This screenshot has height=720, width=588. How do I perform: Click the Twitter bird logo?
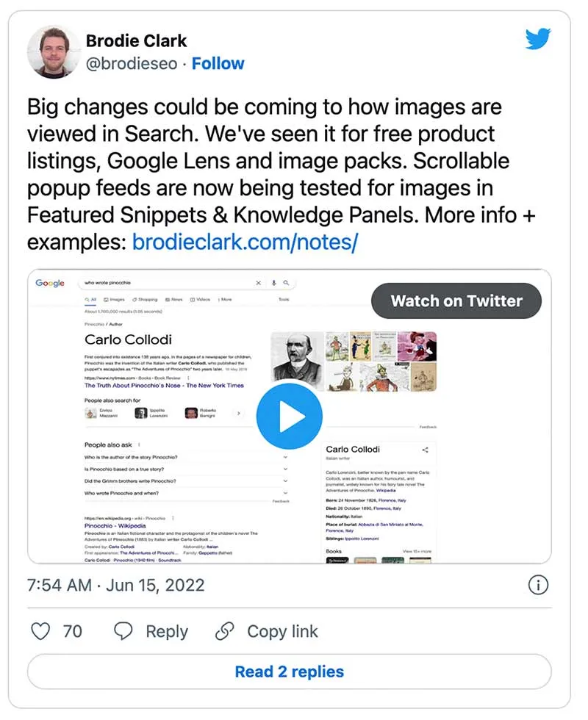[x=539, y=38]
